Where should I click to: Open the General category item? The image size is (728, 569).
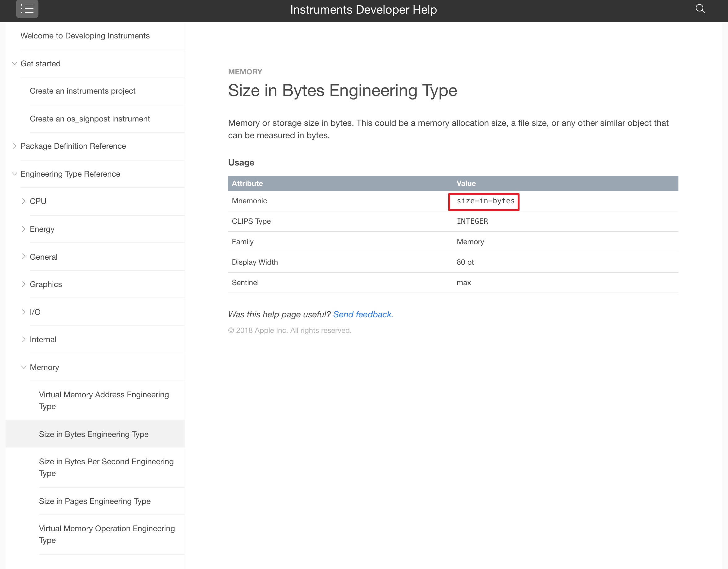[x=43, y=257]
